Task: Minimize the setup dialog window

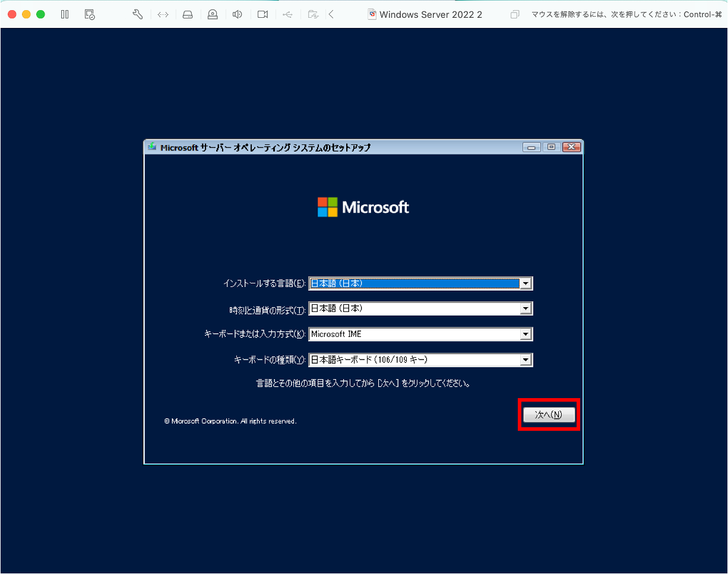Action: [x=531, y=147]
